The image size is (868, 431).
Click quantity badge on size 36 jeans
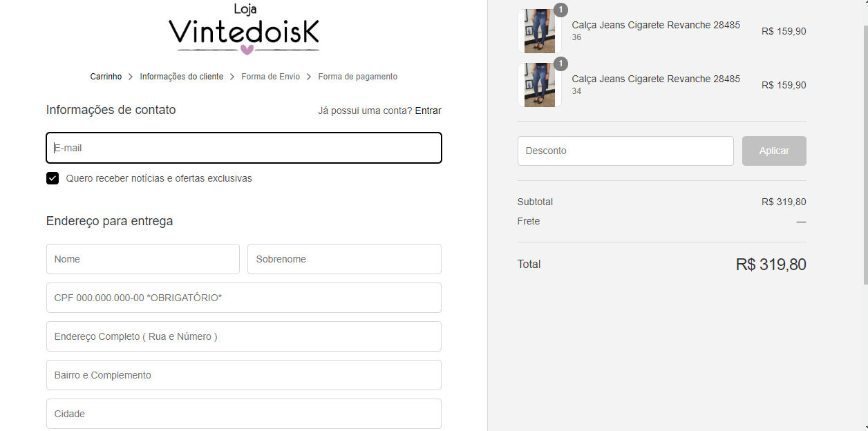[x=560, y=10]
